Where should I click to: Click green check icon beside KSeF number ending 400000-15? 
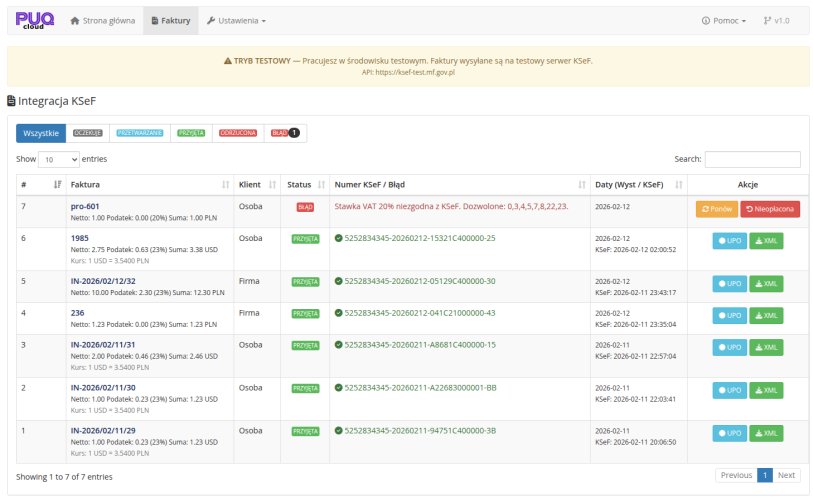click(339, 345)
